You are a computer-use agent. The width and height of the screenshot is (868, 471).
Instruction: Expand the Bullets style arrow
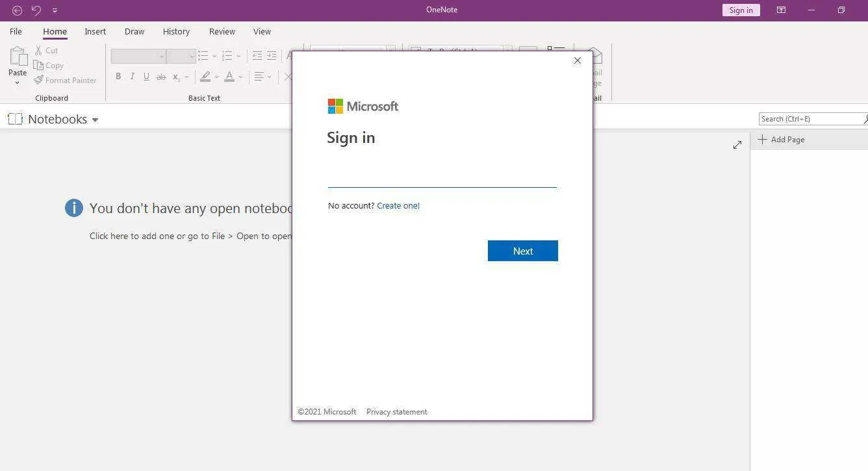(214, 57)
